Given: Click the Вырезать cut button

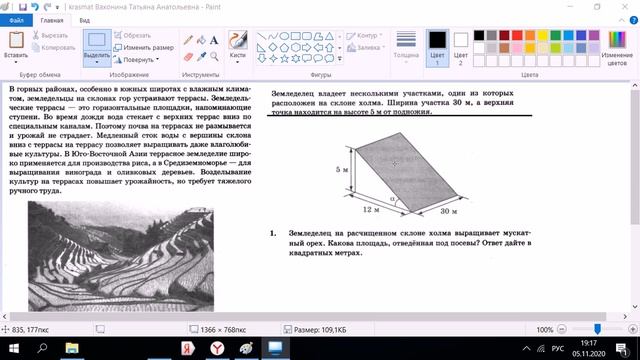Looking at the screenshot, I should tap(51, 36).
